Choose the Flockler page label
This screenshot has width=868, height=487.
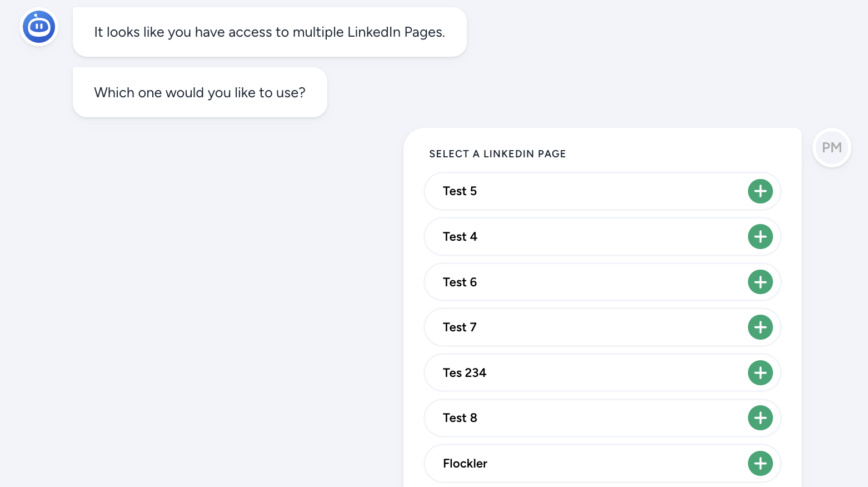[x=465, y=464]
